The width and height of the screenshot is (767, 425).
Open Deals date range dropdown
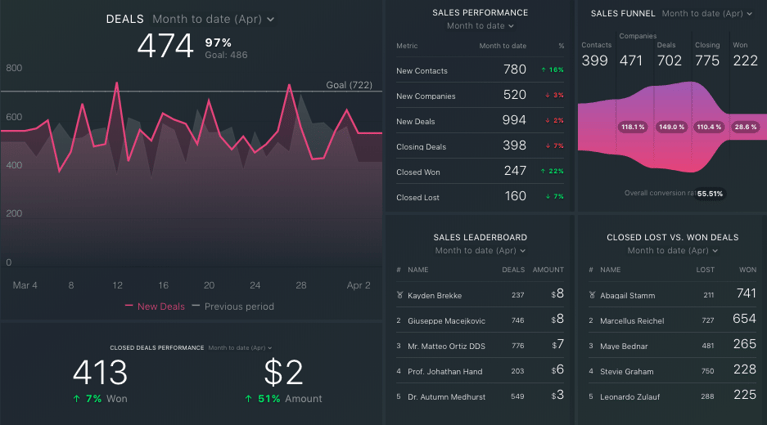(213, 19)
